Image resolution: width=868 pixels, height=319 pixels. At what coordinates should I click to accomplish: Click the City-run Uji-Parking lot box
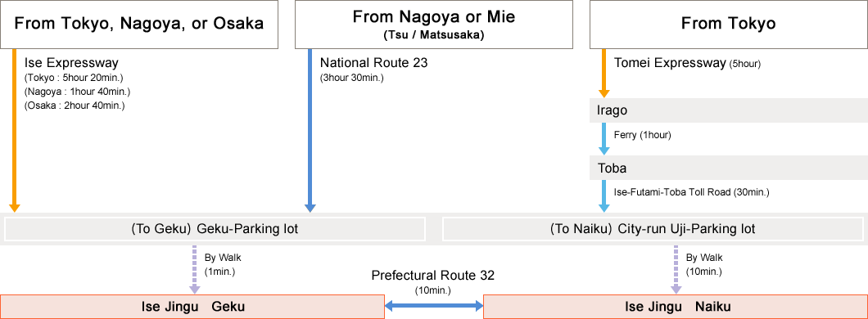pos(653,229)
